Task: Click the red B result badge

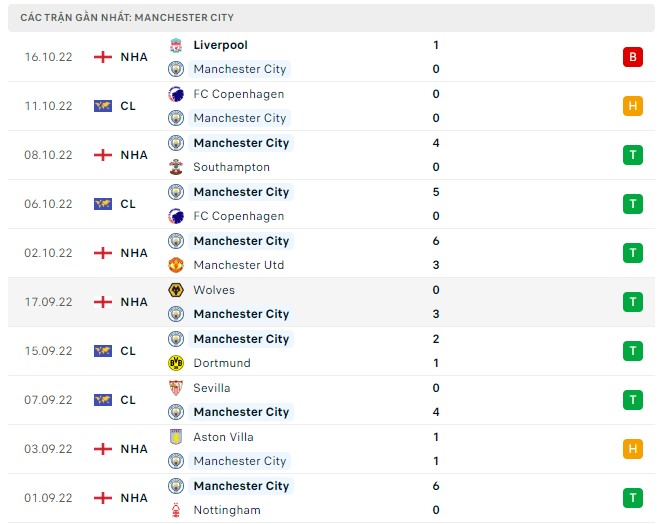Action: [x=632, y=57]
